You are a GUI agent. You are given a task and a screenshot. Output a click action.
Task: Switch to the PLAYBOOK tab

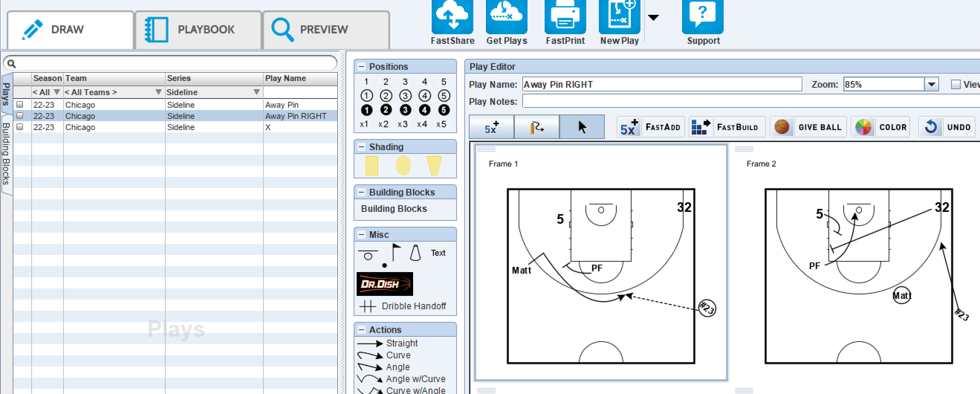(199, 30)
